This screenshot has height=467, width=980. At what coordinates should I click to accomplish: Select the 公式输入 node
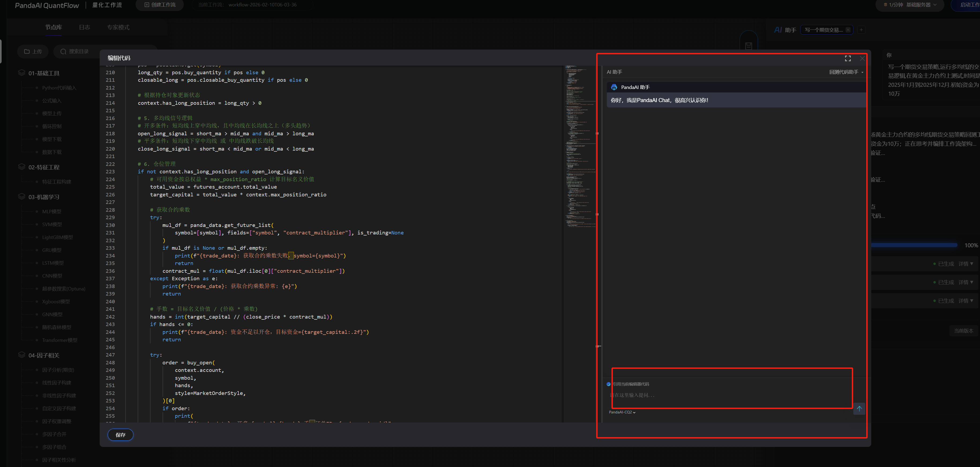click(52, 100)
